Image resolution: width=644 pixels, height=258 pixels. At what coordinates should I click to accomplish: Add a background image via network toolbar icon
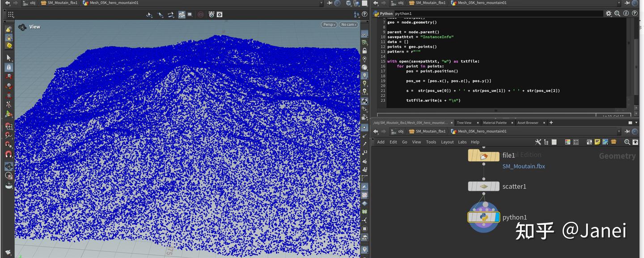605,142
